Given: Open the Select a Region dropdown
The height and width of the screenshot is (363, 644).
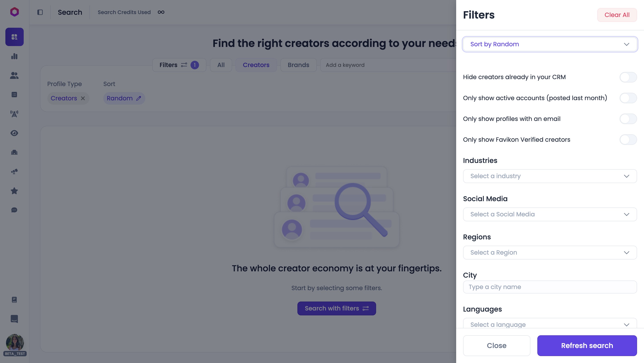Looking at the screenshot, I should 550,253.
